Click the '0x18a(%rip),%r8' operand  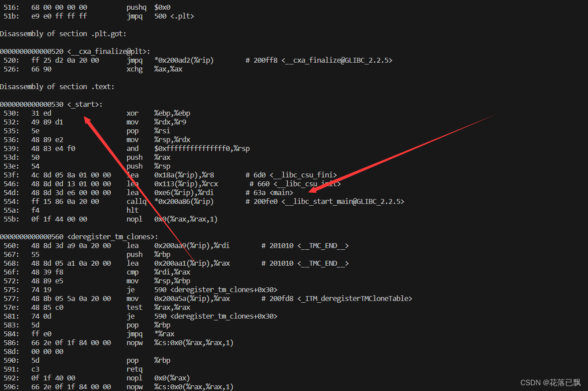[x=184, y=175]
